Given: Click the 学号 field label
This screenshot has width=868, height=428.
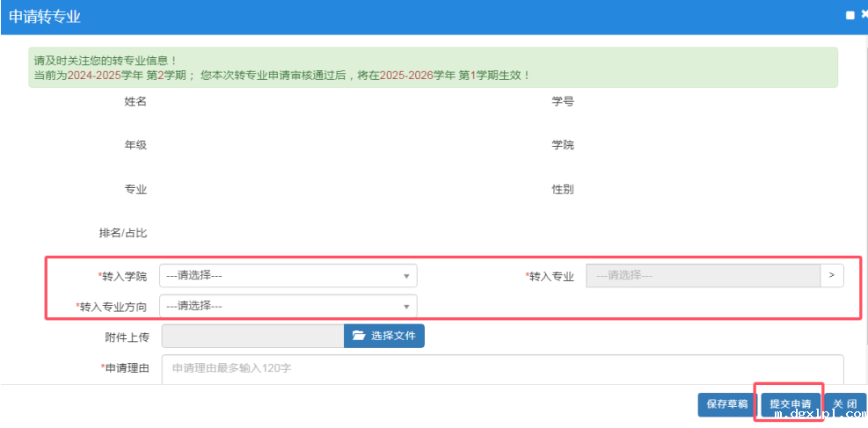Looking at the screenshot, I should tap(563, 102).
